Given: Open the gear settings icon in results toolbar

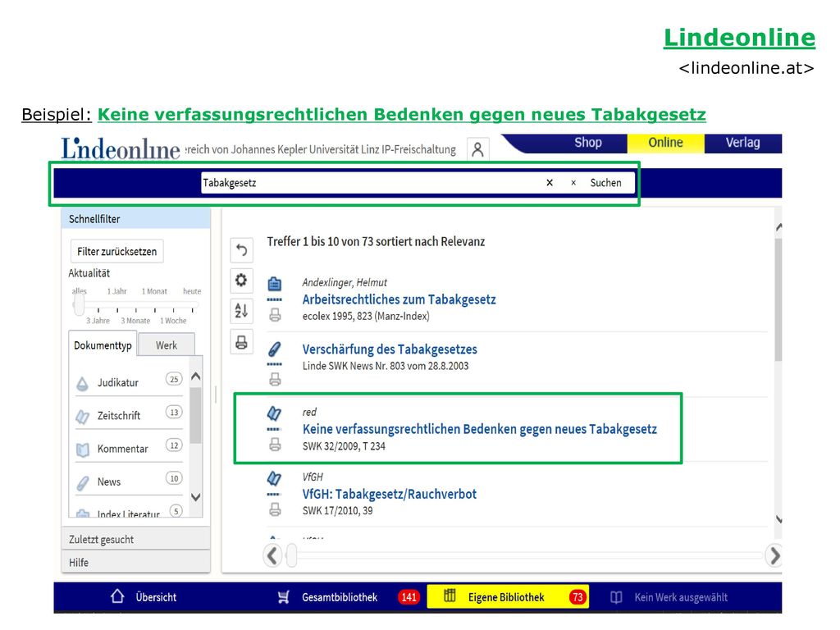Looking at the screenshot, I should 242,281.
